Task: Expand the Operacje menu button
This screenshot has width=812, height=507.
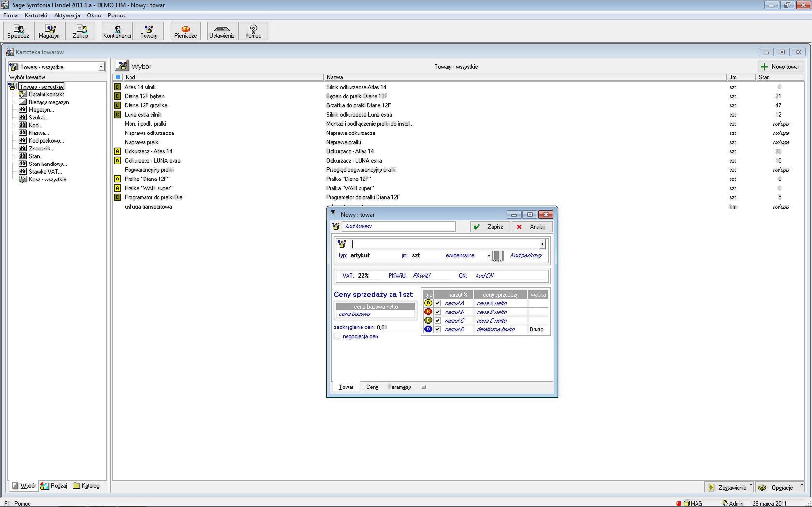Action: pos(780,487)
